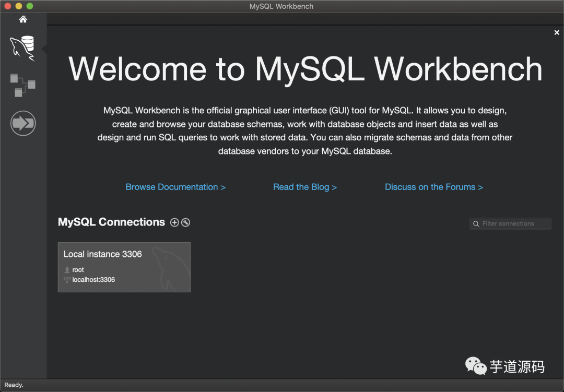Open the Models view sidebar icon

pos(22,85)
